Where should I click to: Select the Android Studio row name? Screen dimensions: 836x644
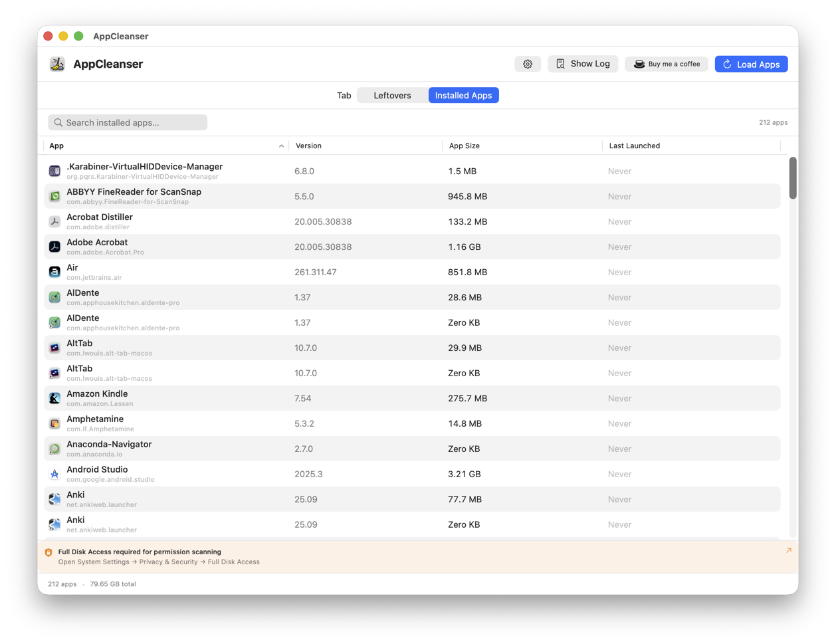point(97,470)
